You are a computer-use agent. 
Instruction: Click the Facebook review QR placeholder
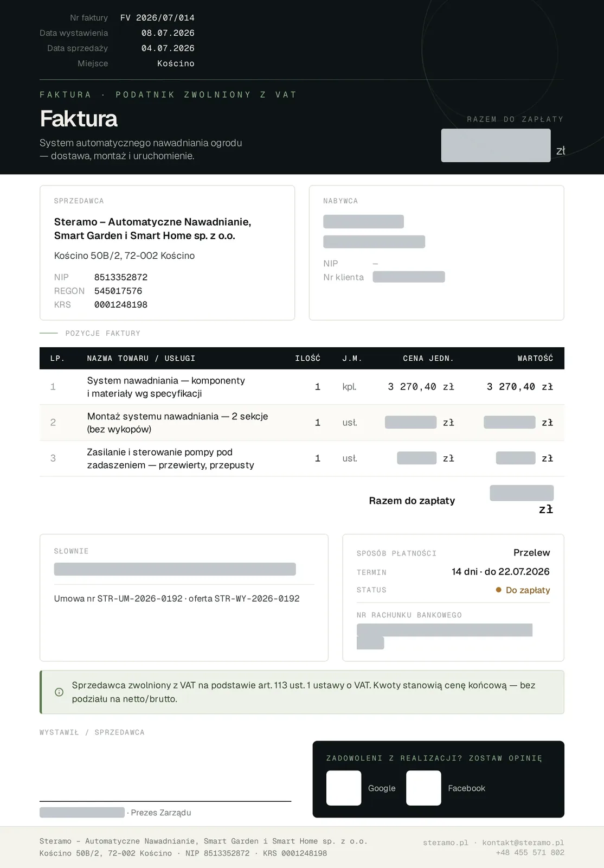pyautogui.click(x=423, y=788)
